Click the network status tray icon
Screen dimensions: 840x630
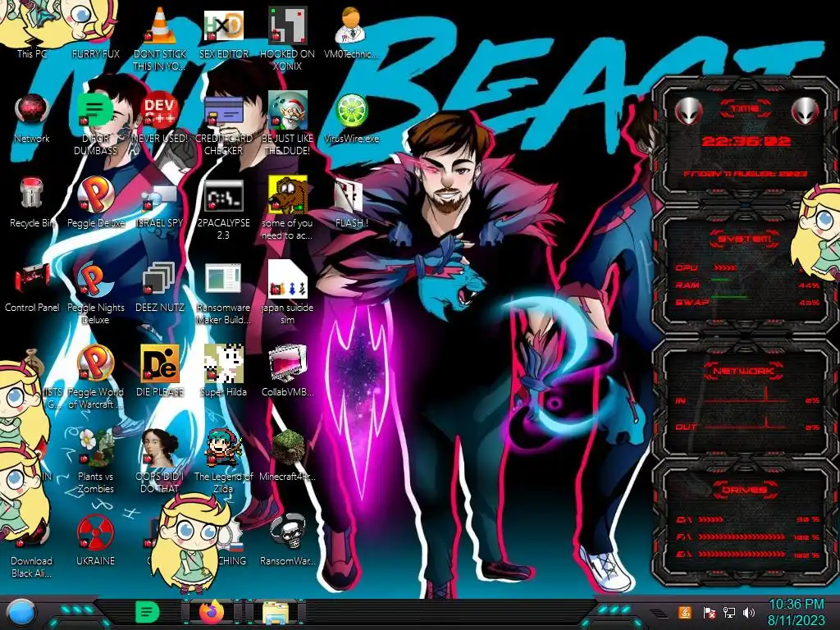click(728, 612)
